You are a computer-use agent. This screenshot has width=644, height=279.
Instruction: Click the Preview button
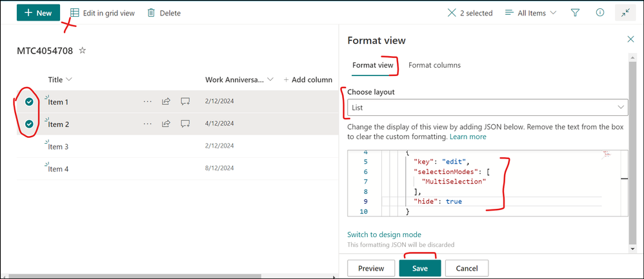coord(371,268)
